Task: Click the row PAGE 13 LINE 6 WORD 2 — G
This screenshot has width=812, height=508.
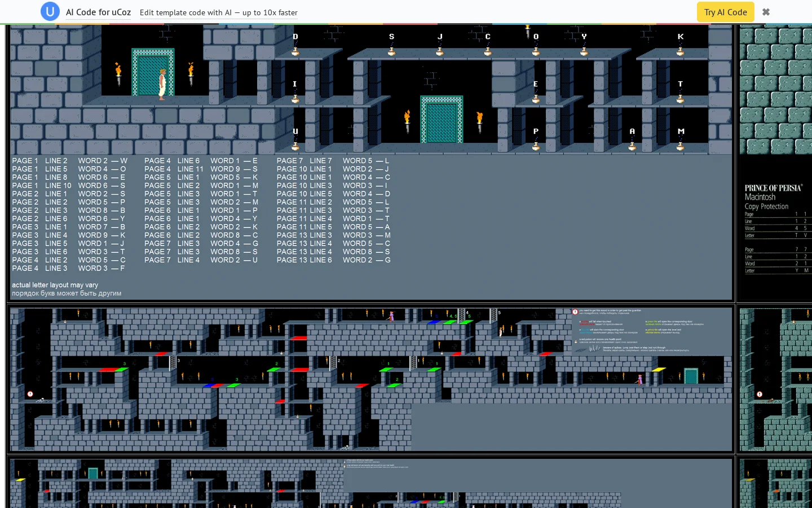Action: [x=333, y=260]
